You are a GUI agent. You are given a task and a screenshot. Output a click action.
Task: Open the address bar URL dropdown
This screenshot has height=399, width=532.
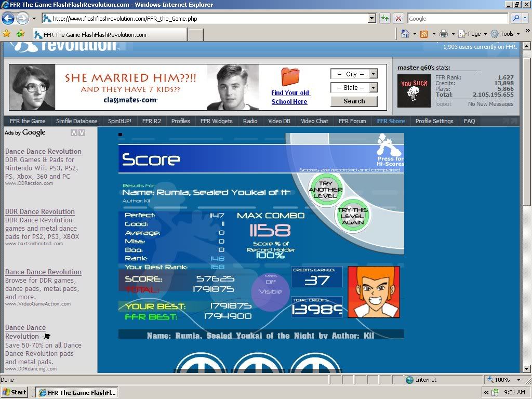coord(371,18)
